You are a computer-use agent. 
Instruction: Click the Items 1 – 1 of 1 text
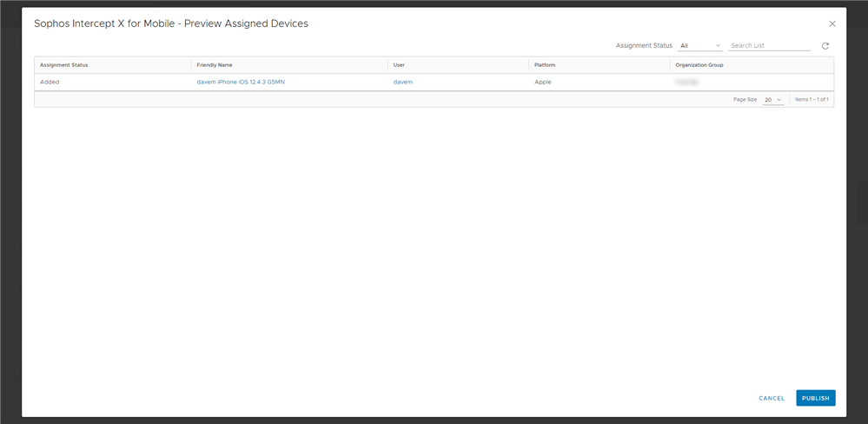tap(812, 100)
